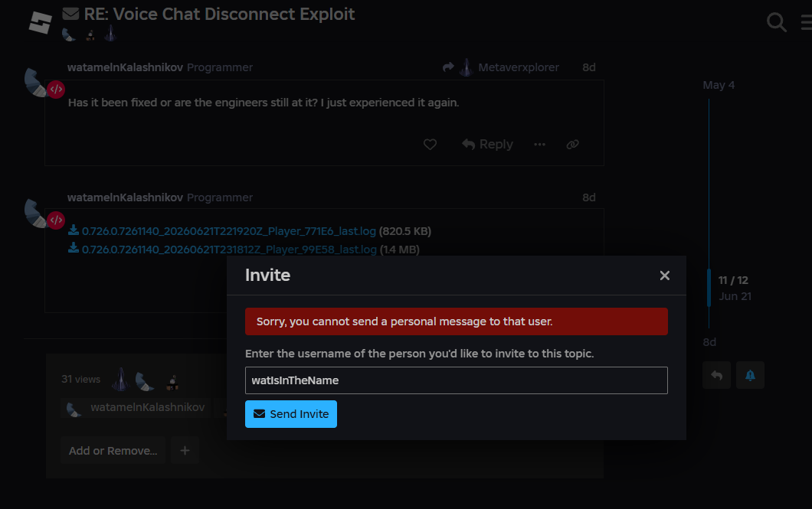812x509 pixels.
Task: Click the Jun 21 date in the timeline
Action: tap(735, 296)
